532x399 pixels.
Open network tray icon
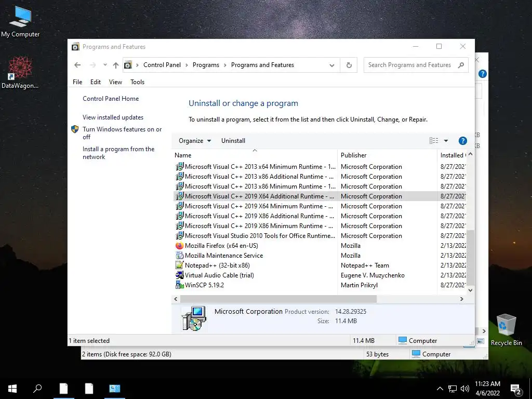pos(453,389)
